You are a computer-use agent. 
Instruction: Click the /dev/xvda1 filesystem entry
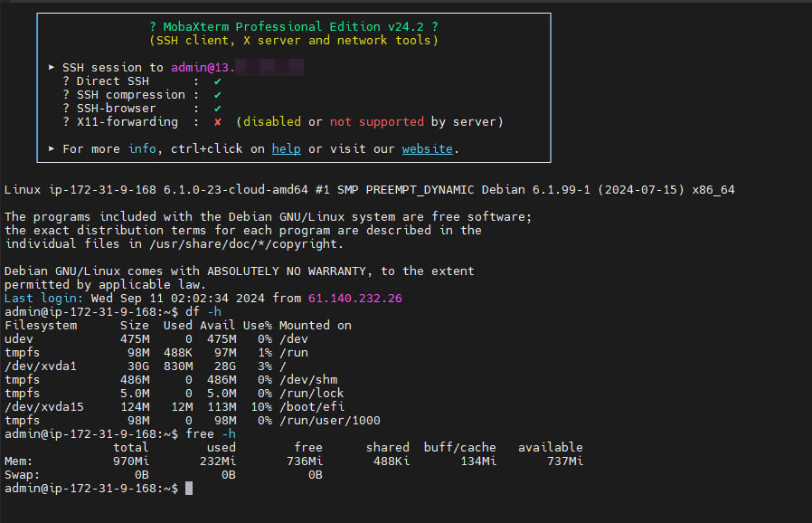41,366
